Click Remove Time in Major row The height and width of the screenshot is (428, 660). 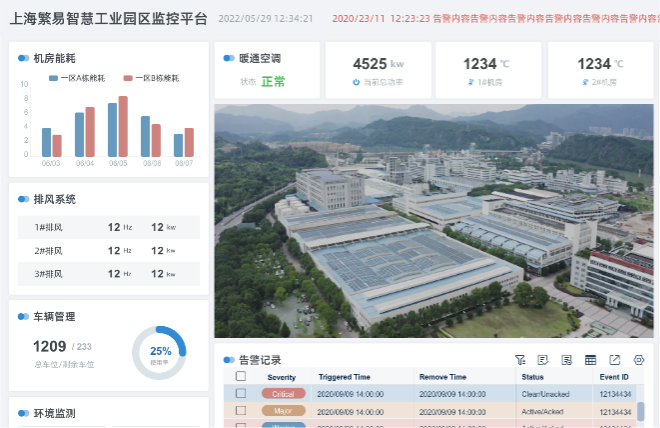[452, 412]
